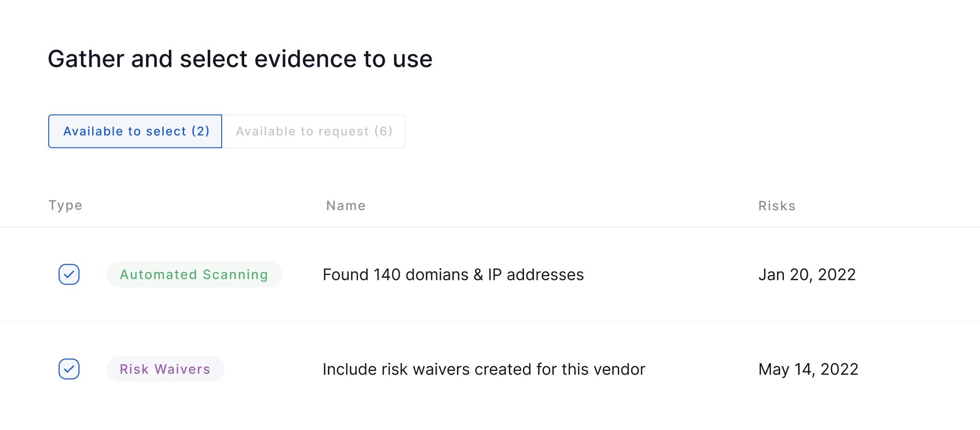Sort by the Risks column header

tap(777, 206)
